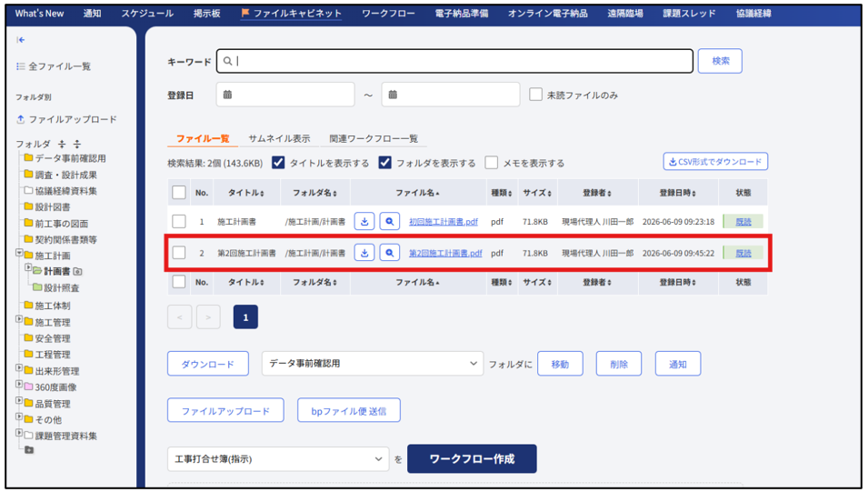The width and height of the screenshot is (868, 492).
Task: Sort by 登録日時 in the top header
Action: point(677,193)
